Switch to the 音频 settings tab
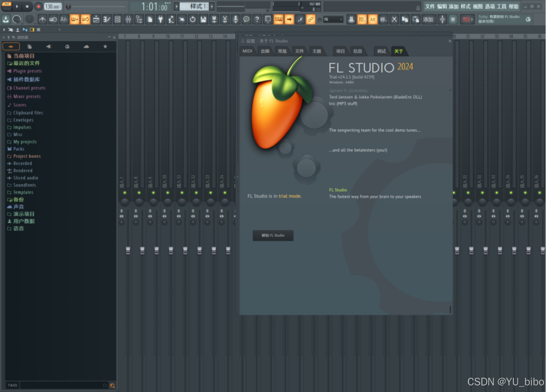This screenshot has height=392, width=546. [x=265, y=51]
